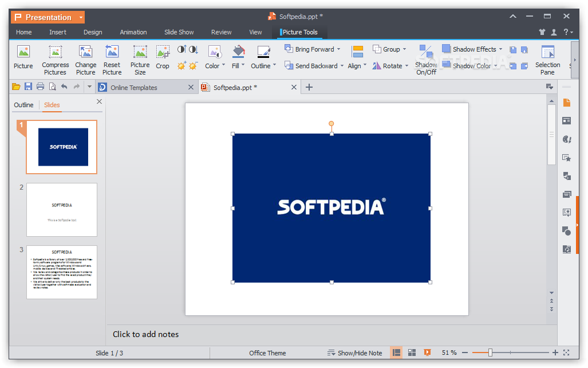The width and height of the screenshot is (588, 368).
Task: Open the Animation ribbon tab
Action: click(x=133, y=32)
